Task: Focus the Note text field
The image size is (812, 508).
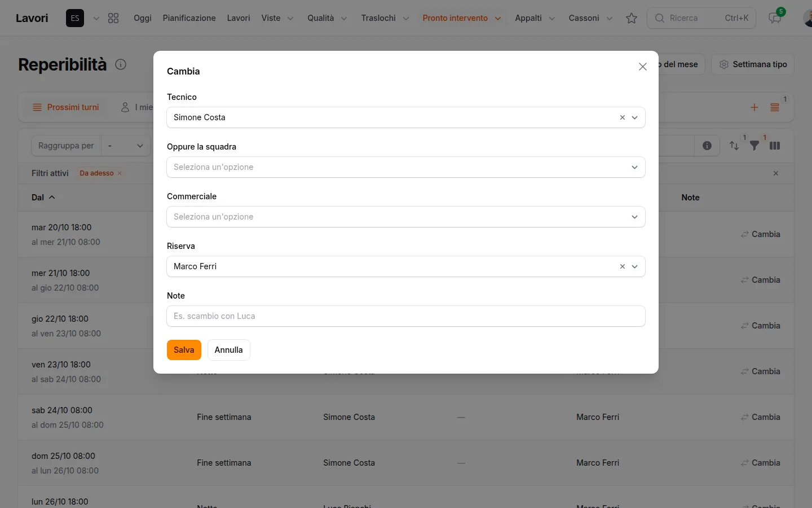Action: (406, 316)
